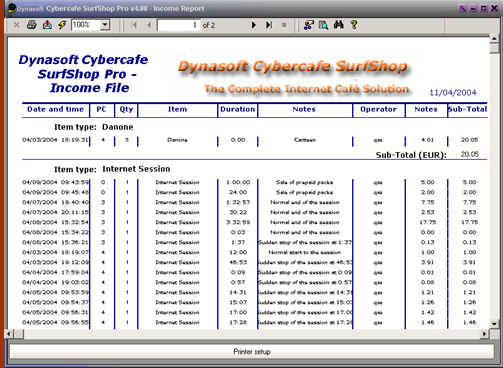Open the 100% zoom dropdown

(105, 25)
